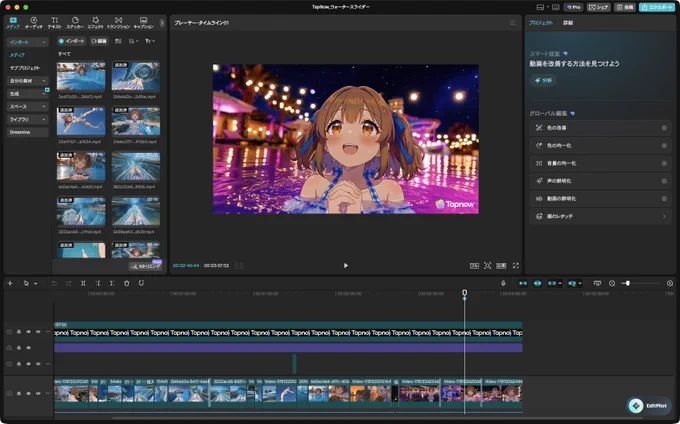Expand the スペース sidebar section
The height and width of the screenshot is (424, 680).
44,107
